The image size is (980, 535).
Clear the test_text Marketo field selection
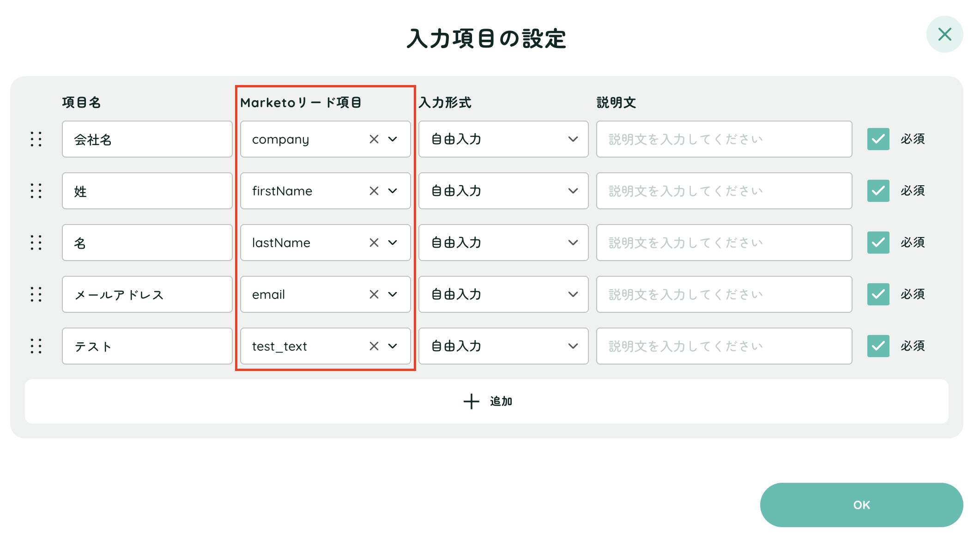[374, 346]
